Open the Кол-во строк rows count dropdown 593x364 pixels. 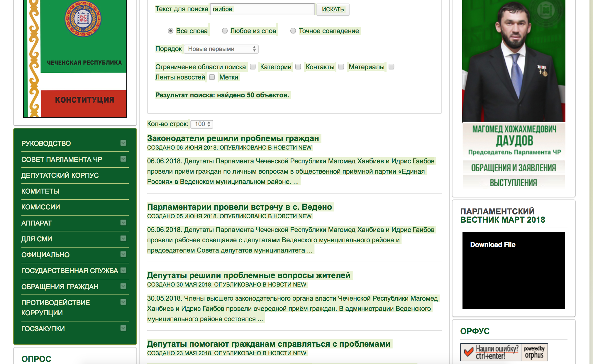(x=202, y=124)
